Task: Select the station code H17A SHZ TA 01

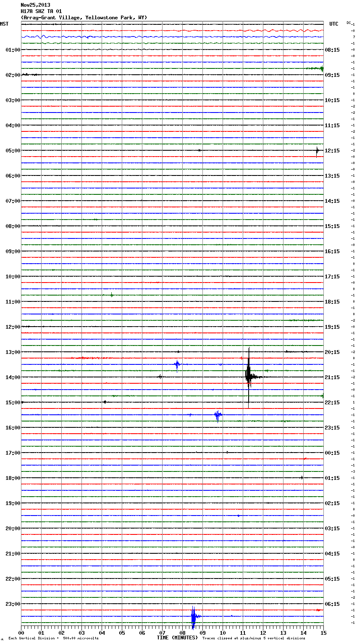Action: point(41,11)
